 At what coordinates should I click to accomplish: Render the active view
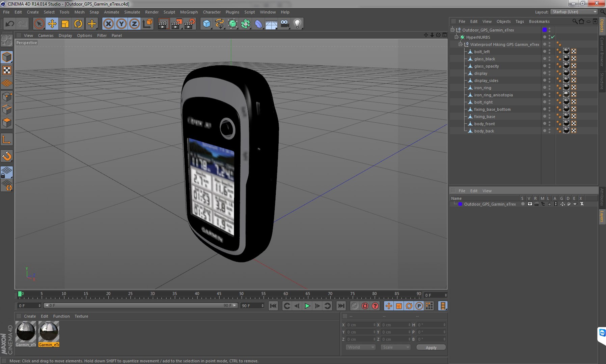[163, 24]
